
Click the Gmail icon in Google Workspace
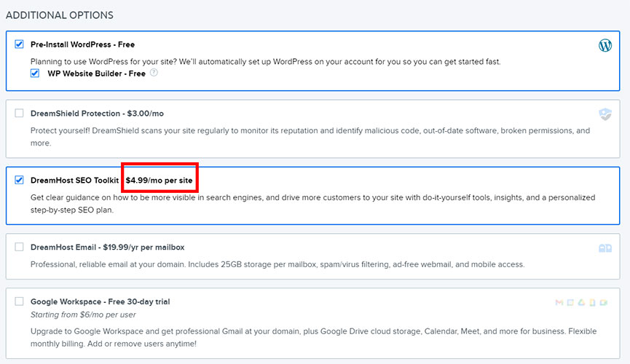[x=559, y=303]
